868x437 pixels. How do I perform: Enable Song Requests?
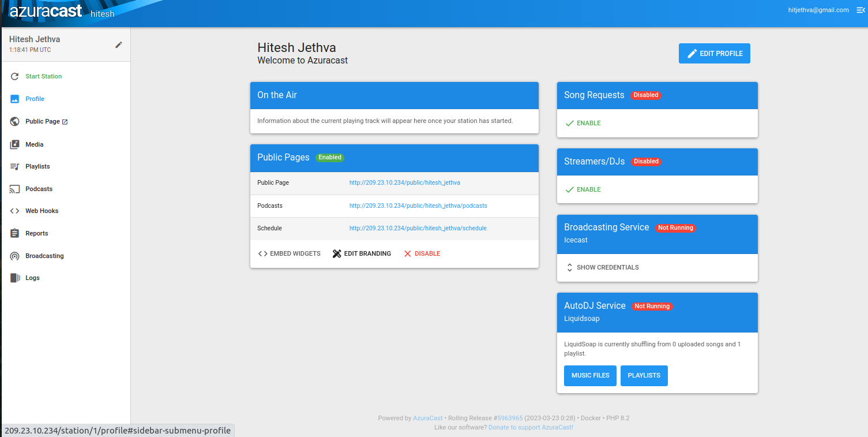click(583, 123)
